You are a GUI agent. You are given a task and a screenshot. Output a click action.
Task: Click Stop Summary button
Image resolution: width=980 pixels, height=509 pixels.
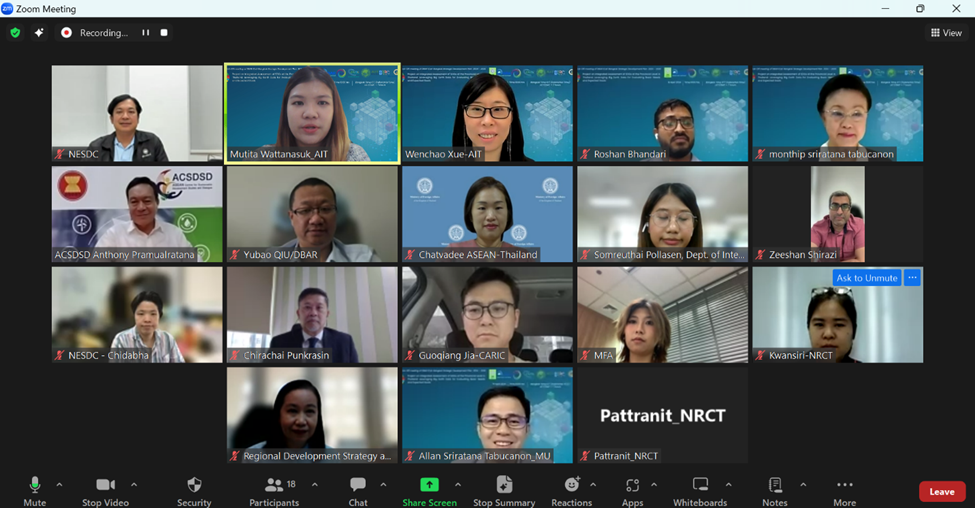[504, 491]
